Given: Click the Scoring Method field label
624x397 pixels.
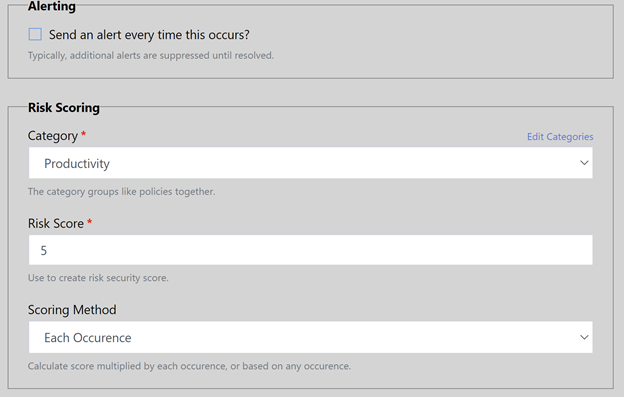Looking at the screenshot, I should point(72,310).
